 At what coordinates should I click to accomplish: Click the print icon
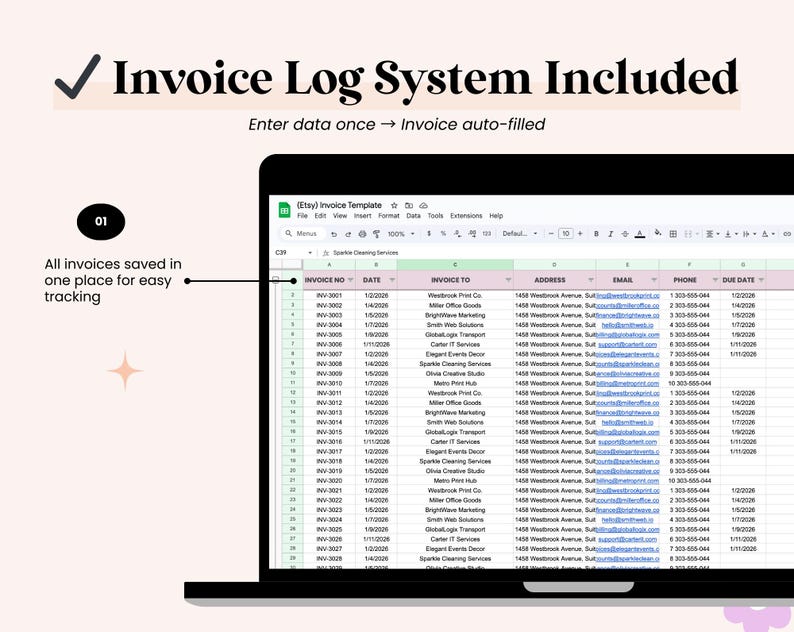tap(362, 234)
